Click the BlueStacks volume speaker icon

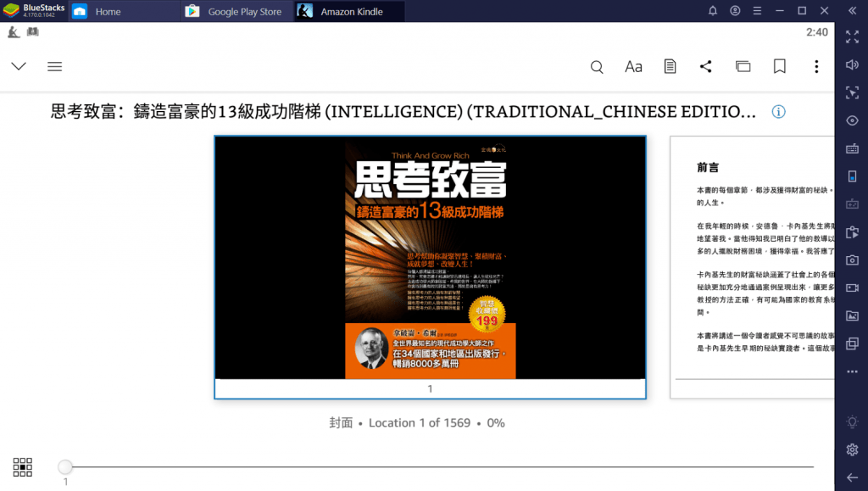coord(852,65)
